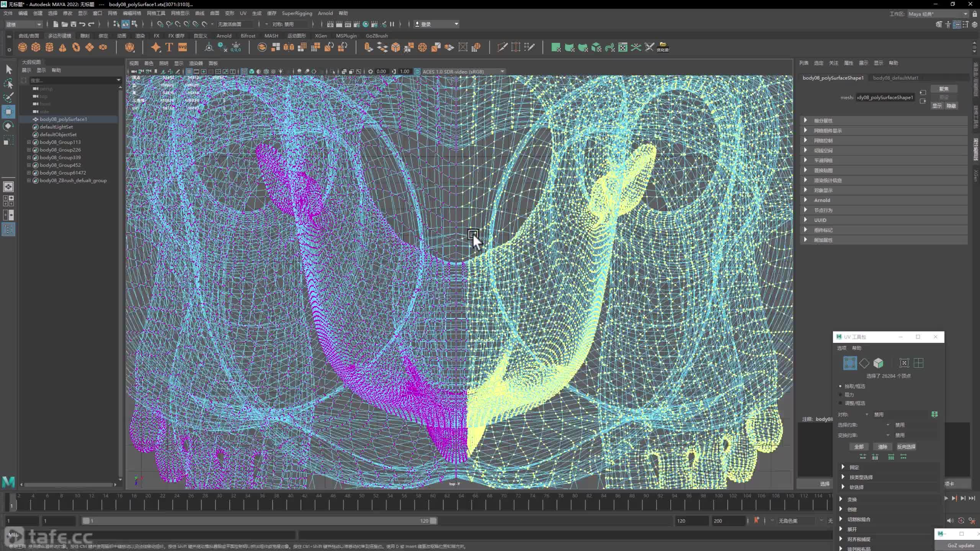Screen dimensions: 980x551
Task: Expand body08_Group113 in the outliner
Action: (29, 142)
